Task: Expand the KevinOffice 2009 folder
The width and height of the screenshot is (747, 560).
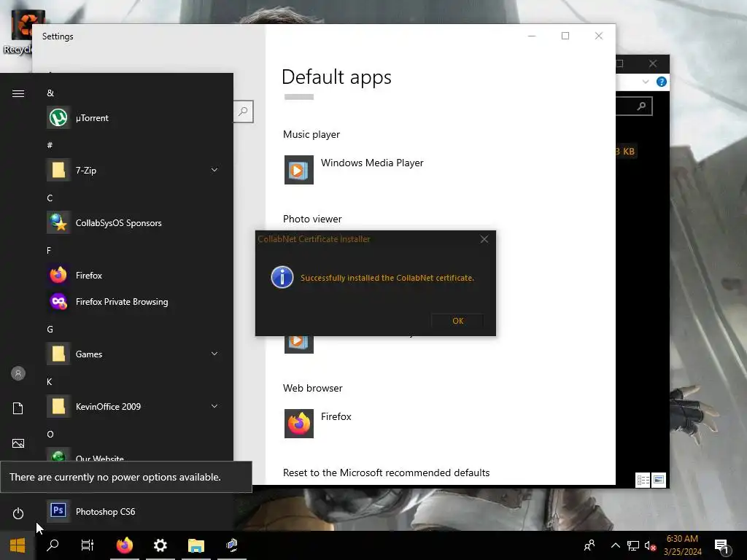Action: point(214,406)
